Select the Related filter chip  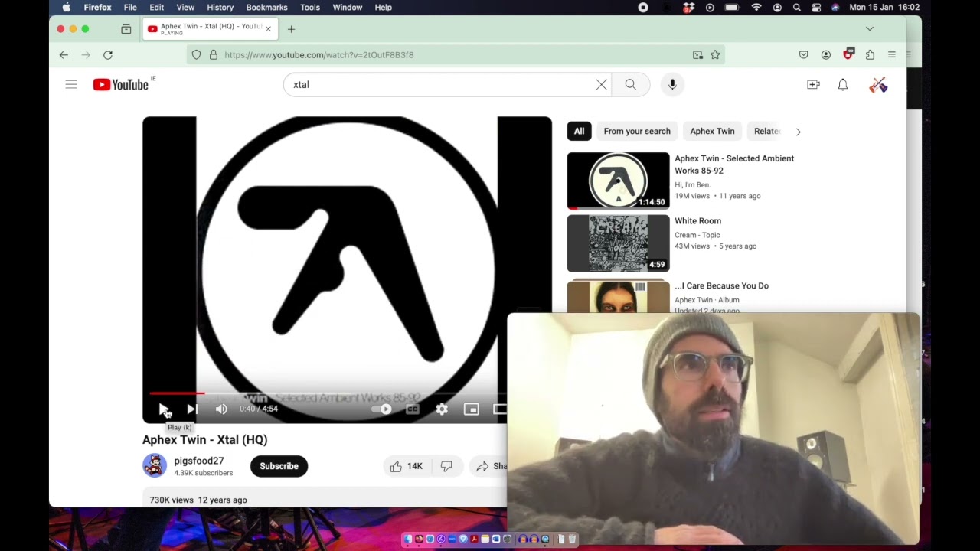766,131
